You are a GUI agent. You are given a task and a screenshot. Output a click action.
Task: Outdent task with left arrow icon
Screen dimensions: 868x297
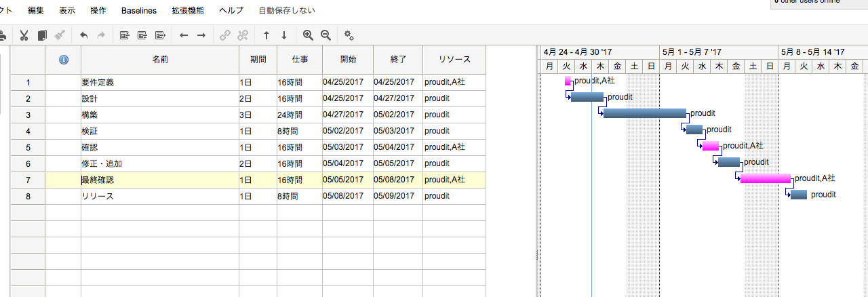pos(183,35)
